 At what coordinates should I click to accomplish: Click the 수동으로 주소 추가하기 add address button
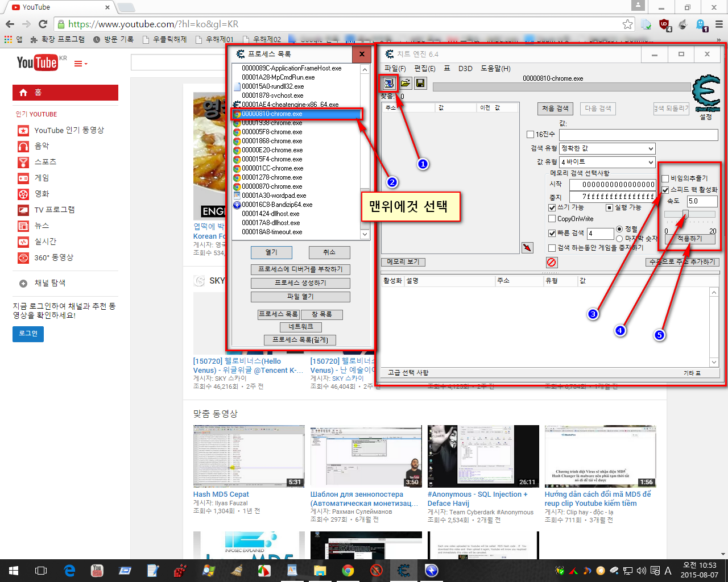[682, 262]
